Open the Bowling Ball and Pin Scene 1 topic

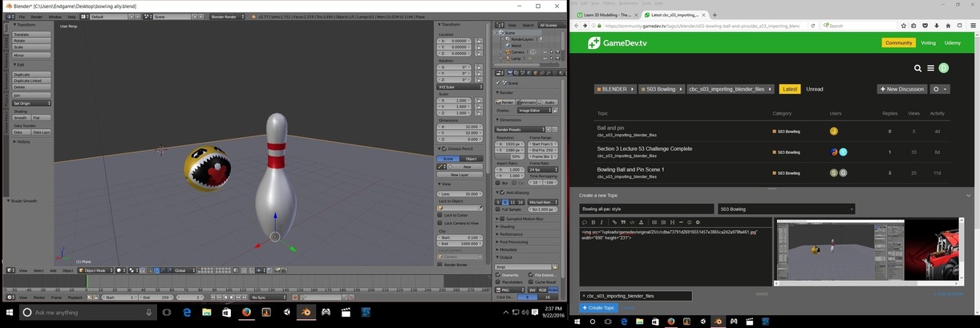630,169
